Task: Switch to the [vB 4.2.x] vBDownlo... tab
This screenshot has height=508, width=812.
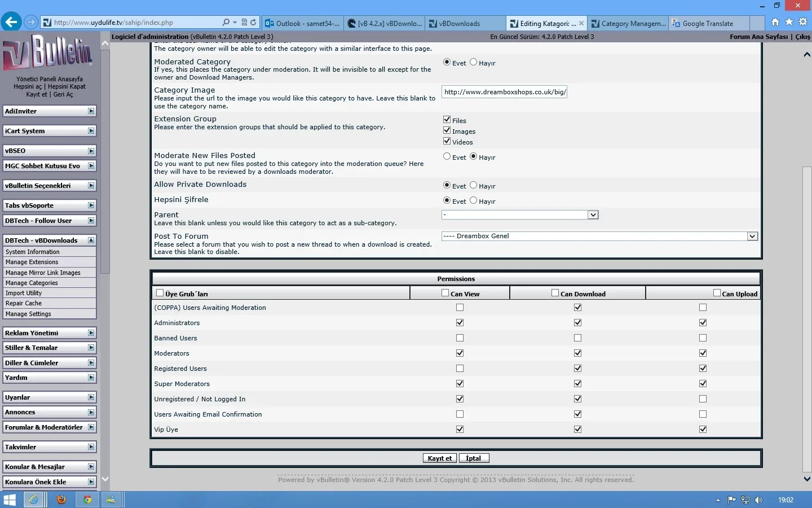Action: pyautogui.click(x=384, y=23)
